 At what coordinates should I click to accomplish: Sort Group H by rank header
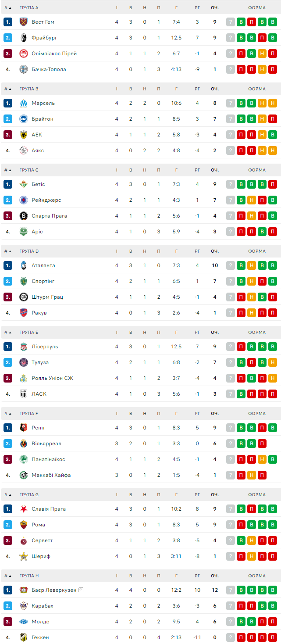pos(7,576)
